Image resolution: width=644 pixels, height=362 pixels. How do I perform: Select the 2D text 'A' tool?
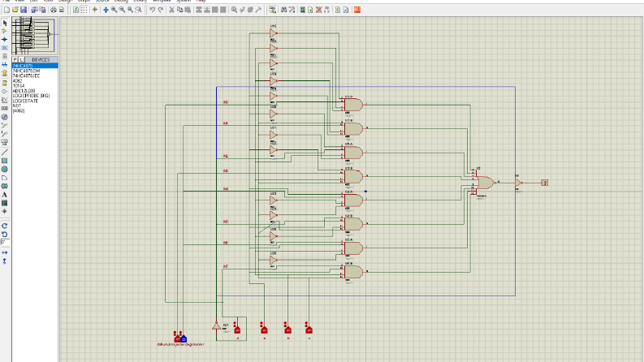5,195
